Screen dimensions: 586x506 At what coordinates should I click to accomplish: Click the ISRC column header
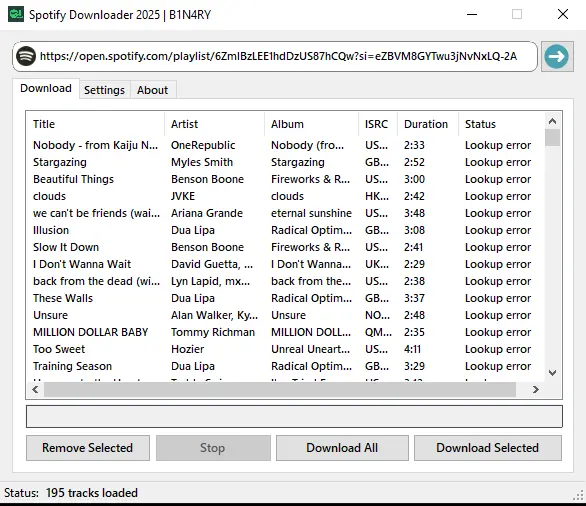[378, 124]
